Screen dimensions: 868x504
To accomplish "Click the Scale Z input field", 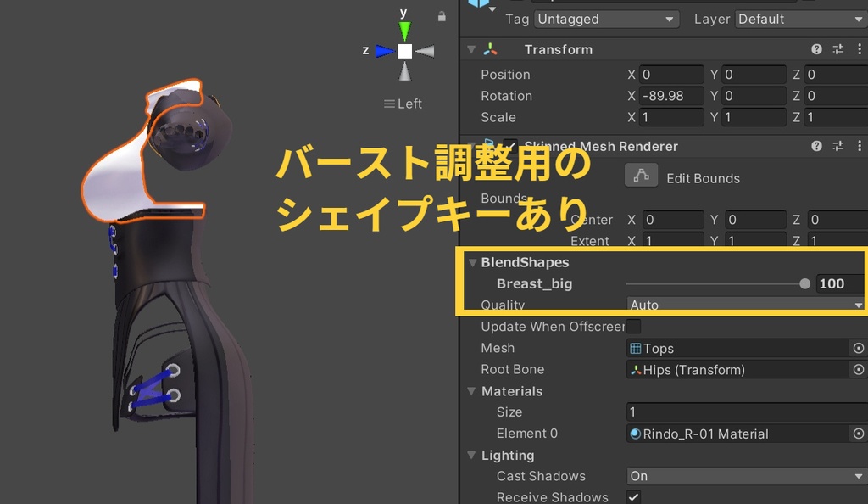I will pos(836,117).
